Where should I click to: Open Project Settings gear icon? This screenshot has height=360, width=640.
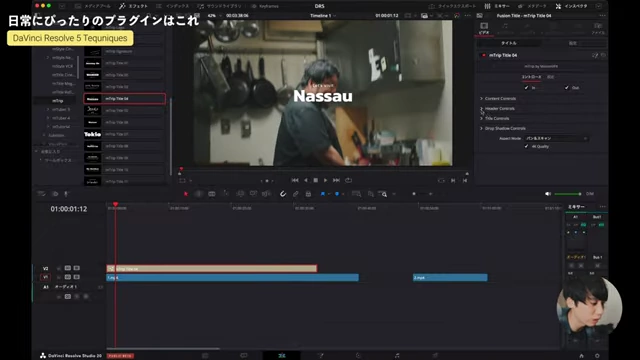coord(597,356)
